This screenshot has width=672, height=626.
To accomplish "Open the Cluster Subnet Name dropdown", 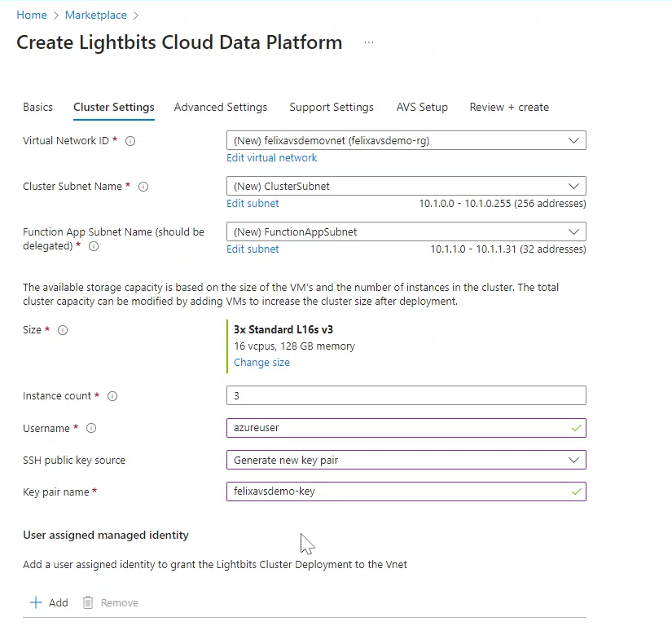I will click(406, 186).
